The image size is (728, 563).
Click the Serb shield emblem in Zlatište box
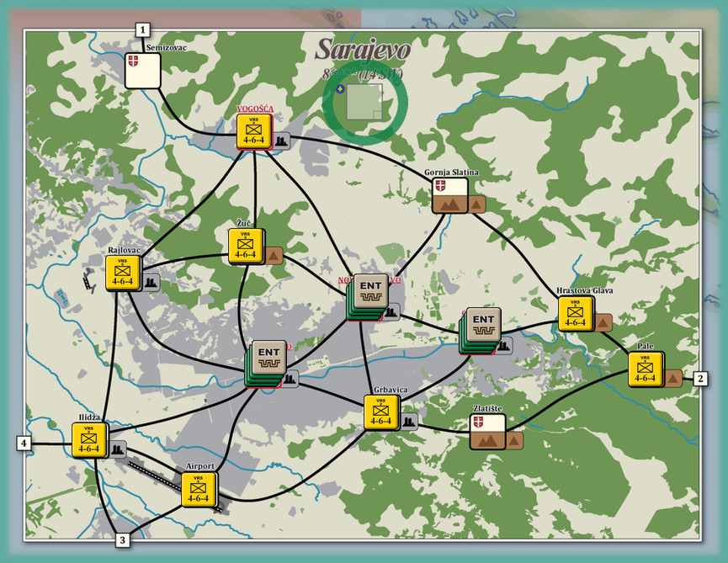[478, 422]
